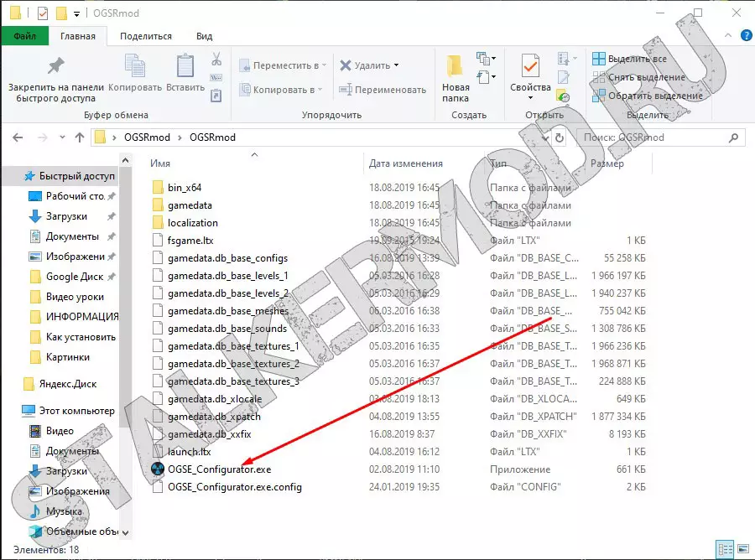The image size is (755, 560).
Task: Refresh the current folder view
Action: (x=560, y=138)
